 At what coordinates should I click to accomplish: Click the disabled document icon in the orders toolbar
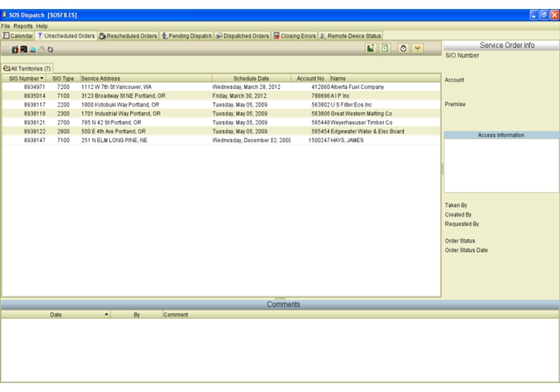pyautogui.click(x=6, y=49)
